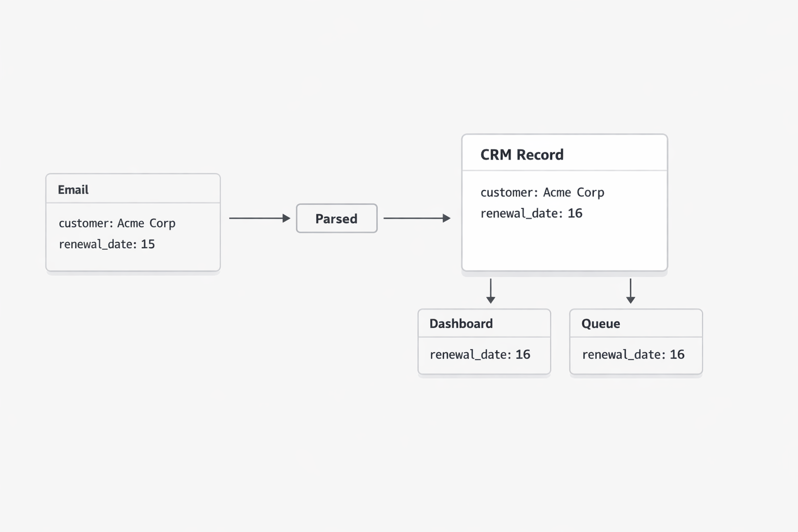Click the Email card title
798x532 pixels.
tap(73, 190)
